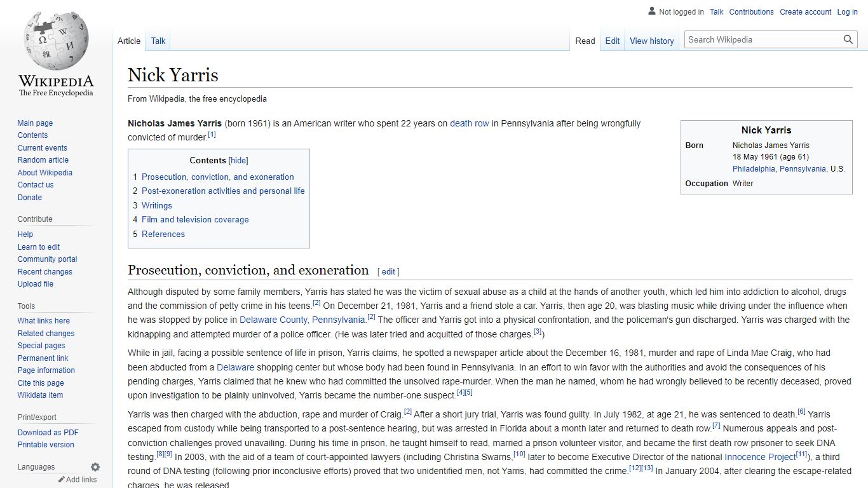The height and width of the screenshot is (488, 868).
Task: Open the Delaware link
Action: pyautogui.click(x=236, y=367)
